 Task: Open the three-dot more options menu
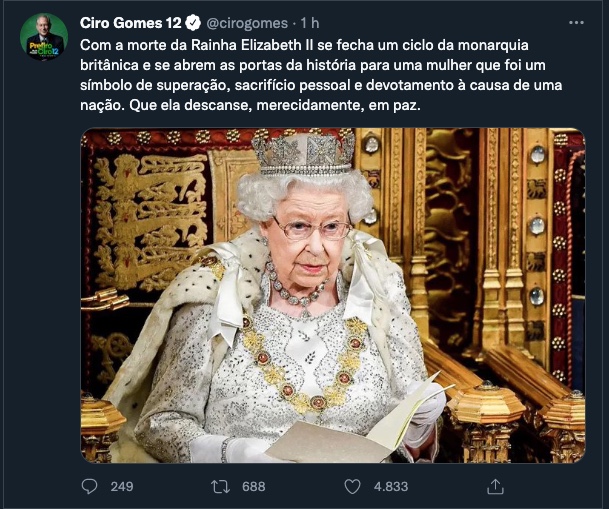(576, 22)
